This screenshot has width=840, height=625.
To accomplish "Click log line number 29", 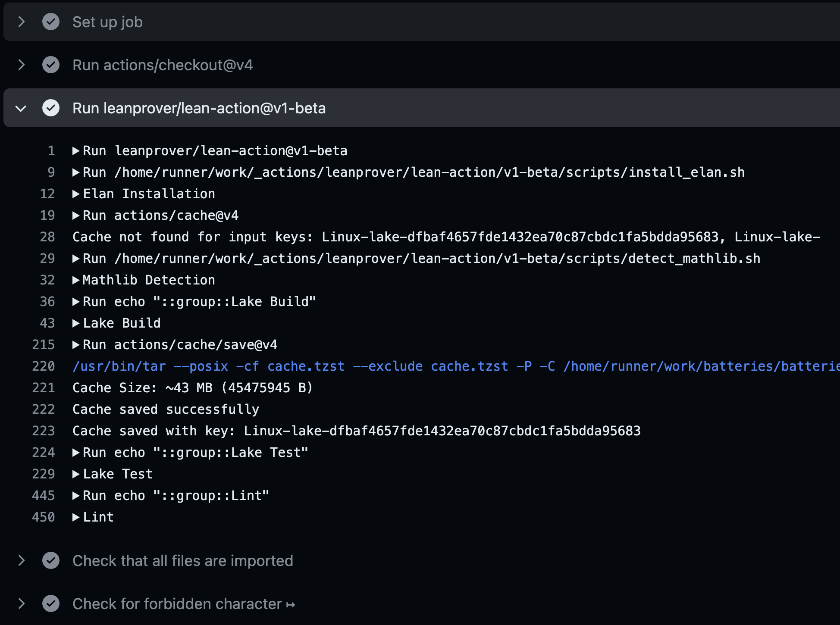I will 47,259.
